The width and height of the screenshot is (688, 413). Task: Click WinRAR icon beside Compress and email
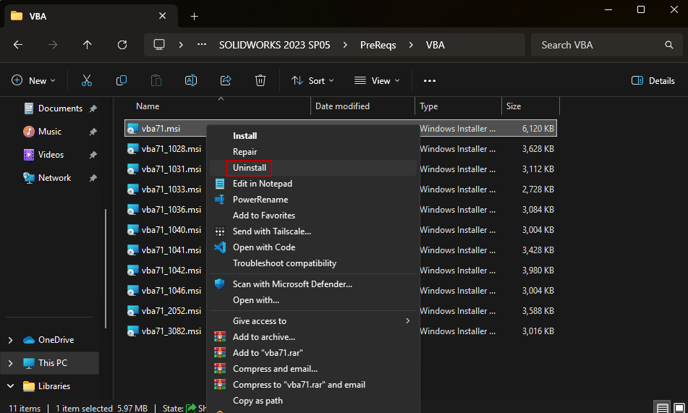[220, 369]
